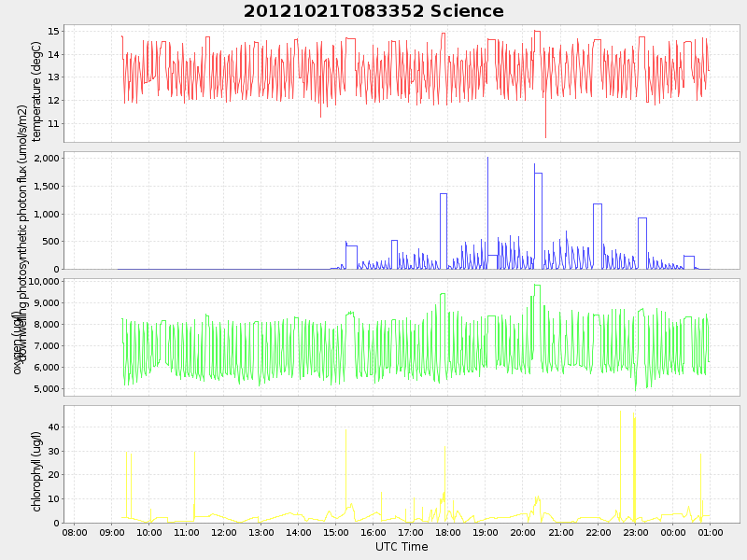747x560 pixels.
Task: Click the 19:00 time tick label
Action: (486, 532)
